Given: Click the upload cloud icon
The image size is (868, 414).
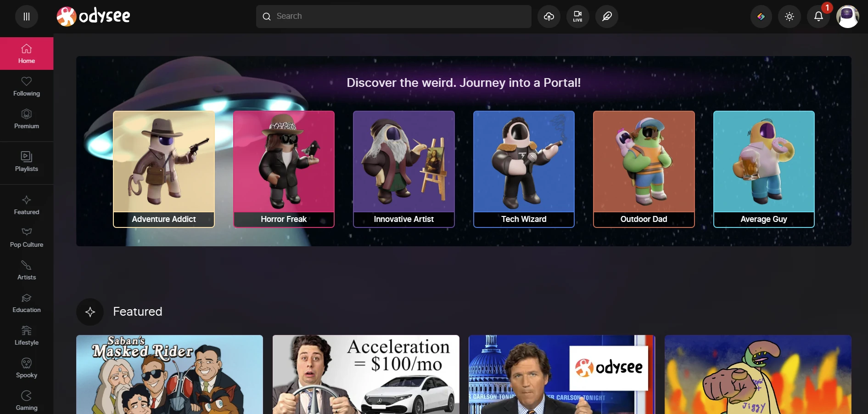Looking at the screenshot, I should click(549, 17).
